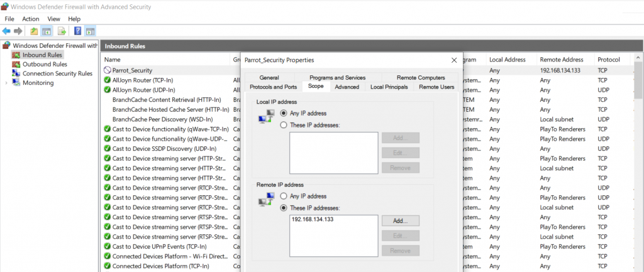Click the blocked circle icon next to Parrot_Security
Screen dimensions: 644x272
pos(107,70)
